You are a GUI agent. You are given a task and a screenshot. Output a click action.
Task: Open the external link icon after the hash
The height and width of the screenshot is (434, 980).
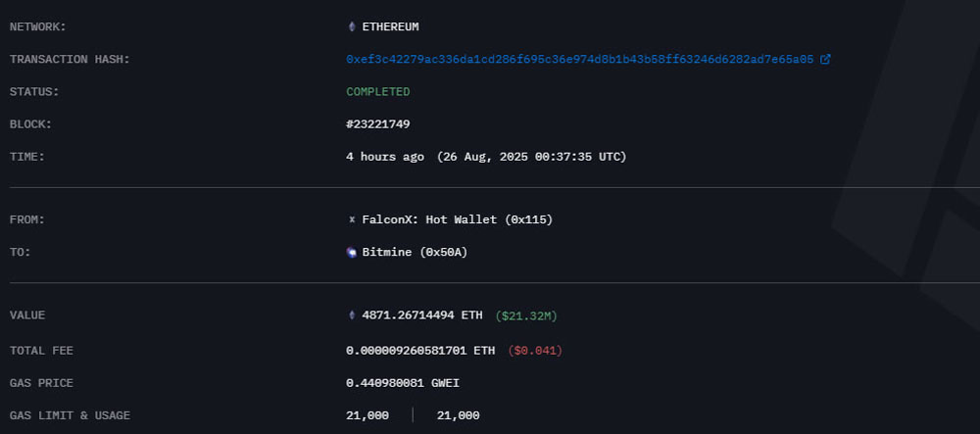(825, 59)
